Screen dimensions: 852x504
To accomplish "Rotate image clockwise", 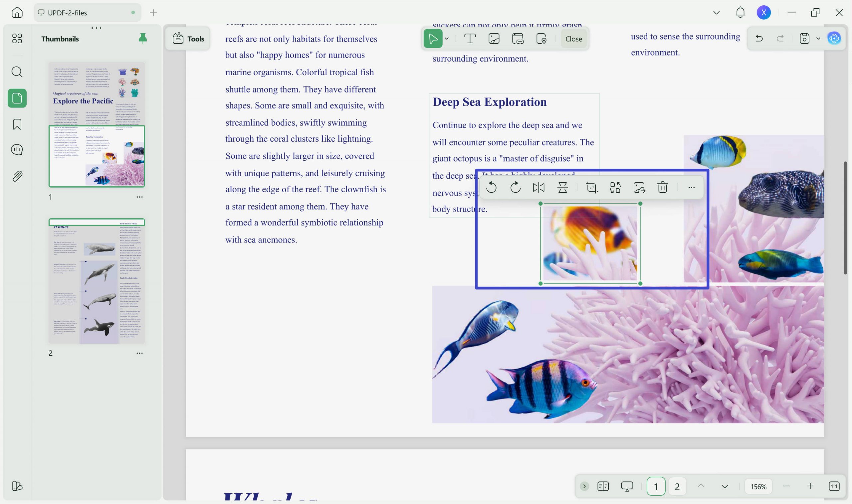I will (515, 188).
